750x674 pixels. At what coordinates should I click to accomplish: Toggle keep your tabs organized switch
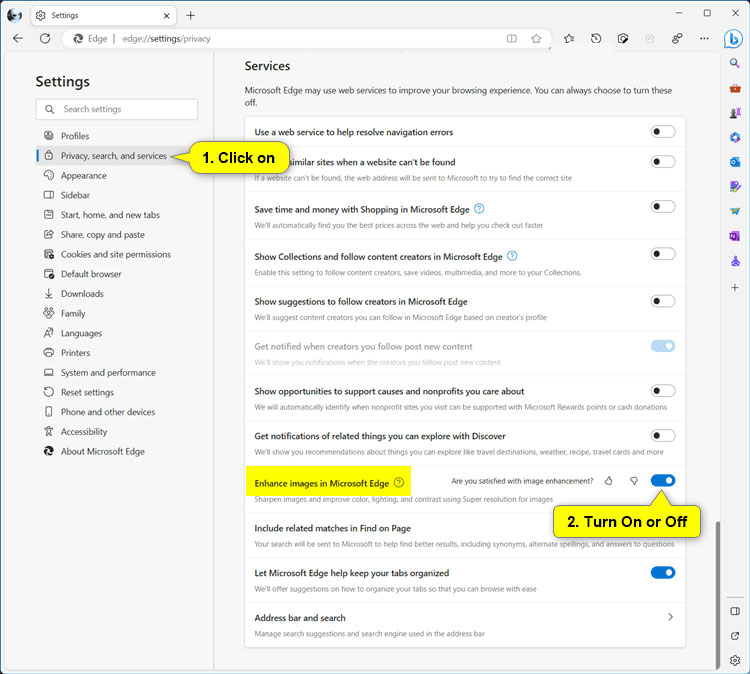coord(662,573)
